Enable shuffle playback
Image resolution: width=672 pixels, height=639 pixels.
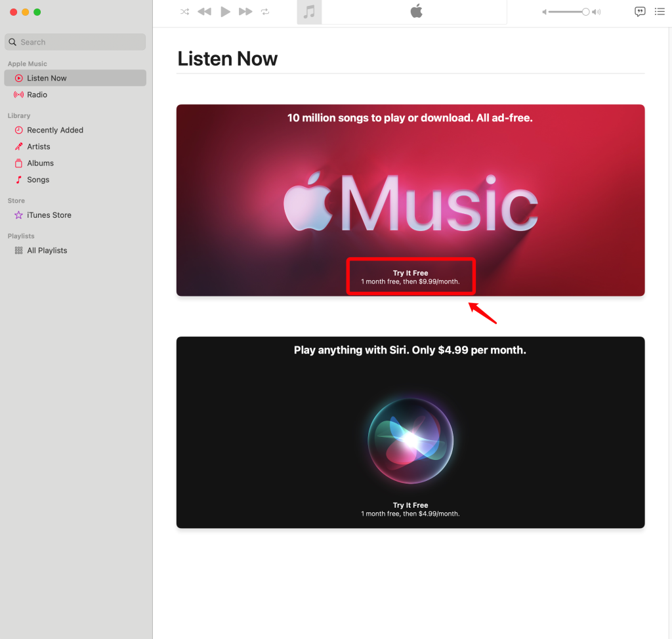184,11
